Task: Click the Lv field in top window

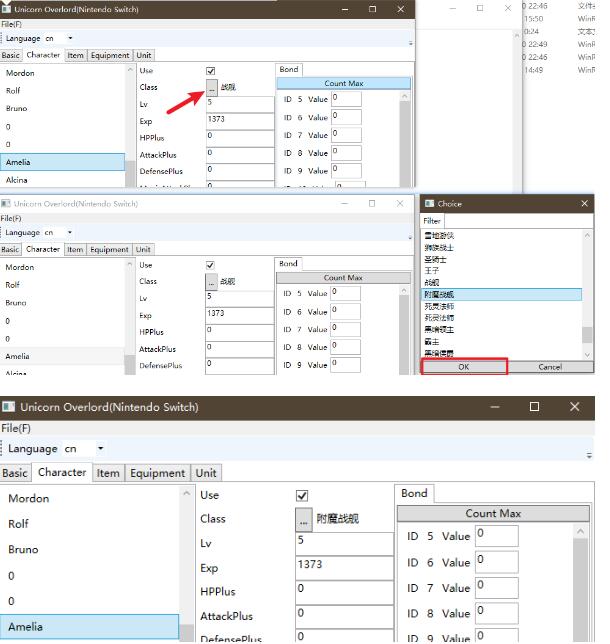Action: 240,104
